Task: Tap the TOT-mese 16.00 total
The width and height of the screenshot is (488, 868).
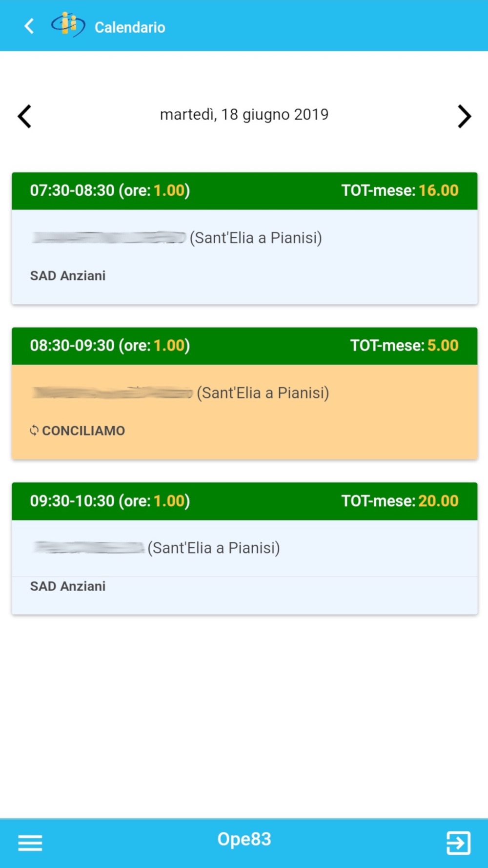Action: tap(400, 190)
